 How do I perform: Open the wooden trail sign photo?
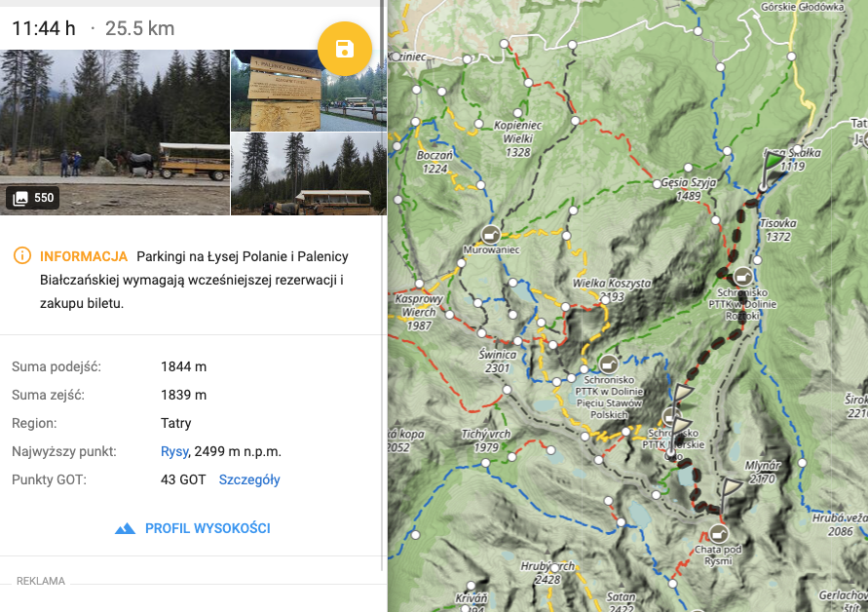(x=309, y=91)
